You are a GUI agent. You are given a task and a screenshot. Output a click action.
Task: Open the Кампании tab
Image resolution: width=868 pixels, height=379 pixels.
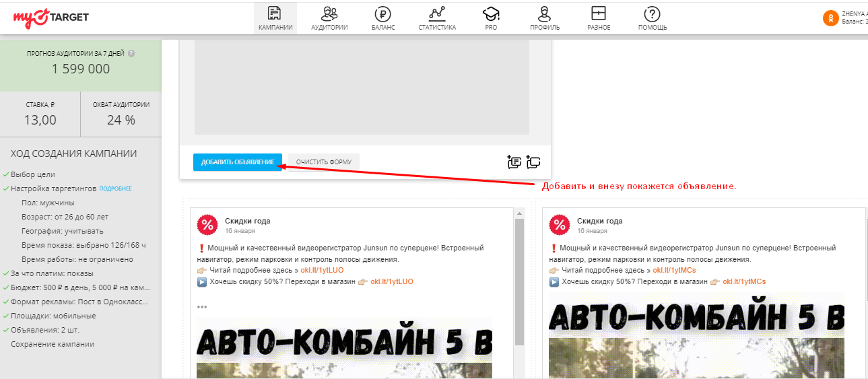pos(275,18)
